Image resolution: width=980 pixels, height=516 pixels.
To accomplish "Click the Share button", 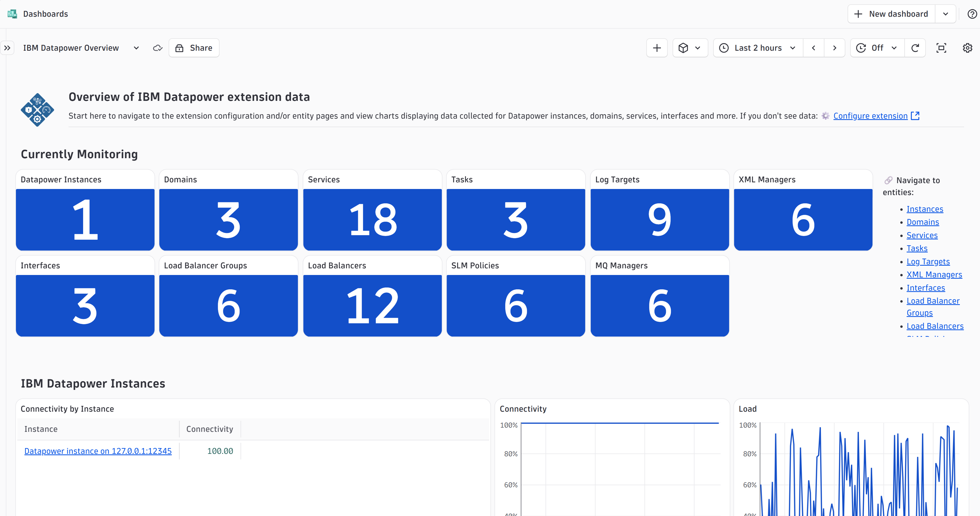I will point(194,48).
